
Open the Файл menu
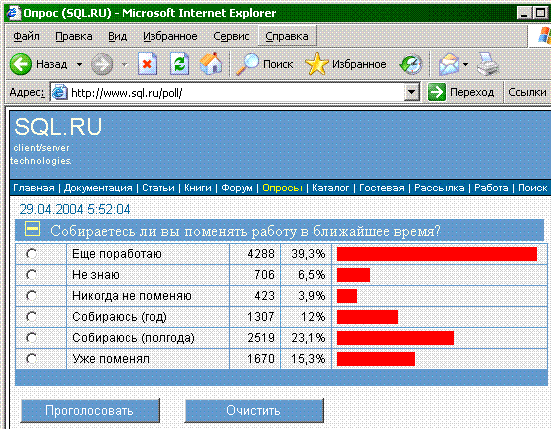click(x=26, y=36)
